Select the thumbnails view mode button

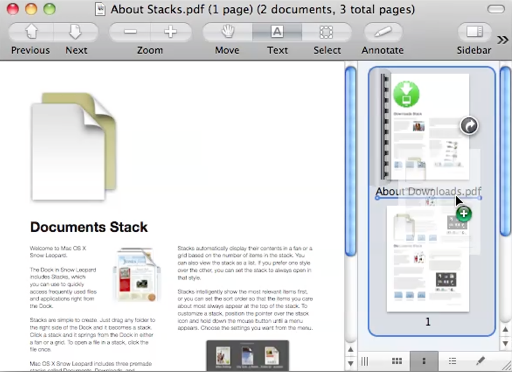point(424,361)
